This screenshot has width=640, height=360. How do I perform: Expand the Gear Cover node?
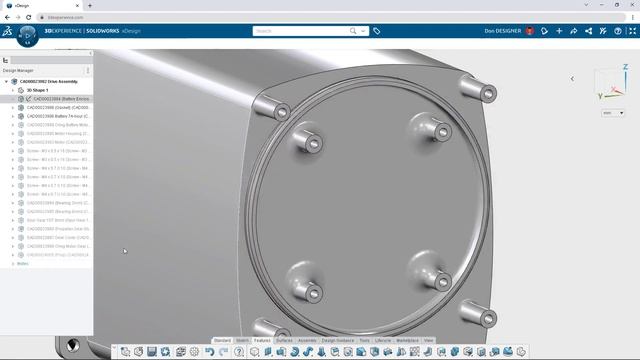tap(13, 238)
